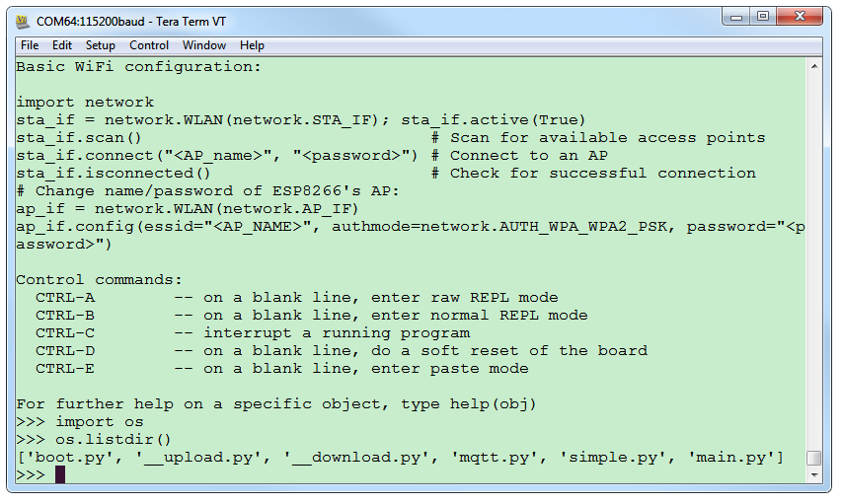Click the vertical scrollbar thumb
Image resolution: width=843 pixels, height=504 pixels.
[814, 459]
